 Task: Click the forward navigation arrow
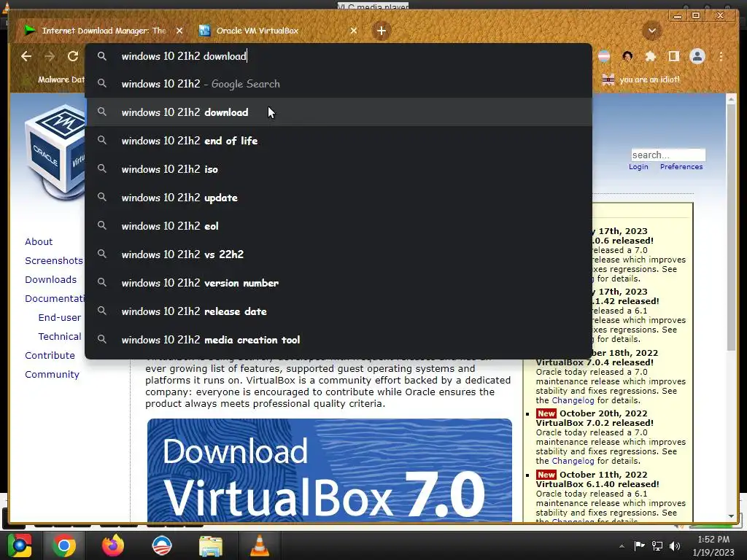pos(50,56)
